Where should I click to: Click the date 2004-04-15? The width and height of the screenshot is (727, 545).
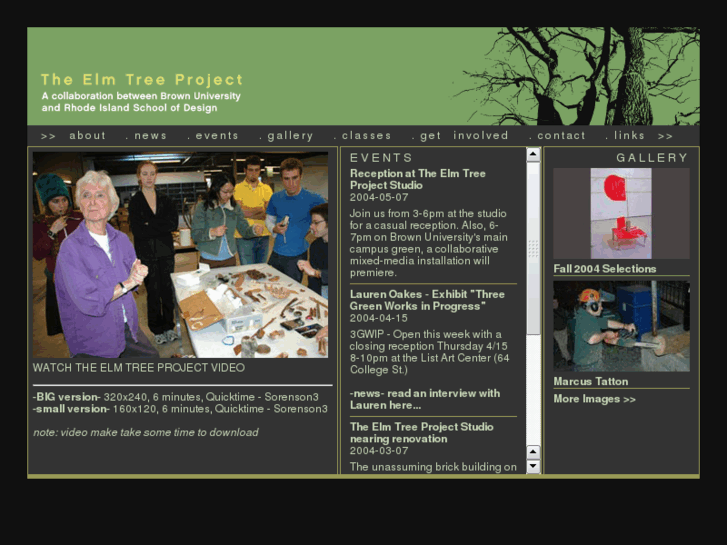pos(379,318)
